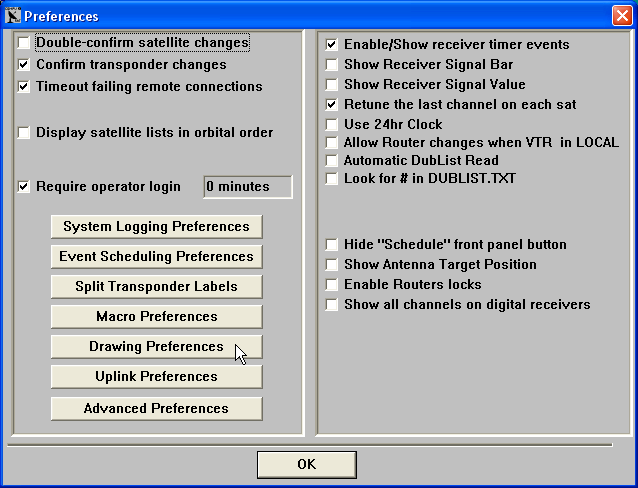
Task: Click the 0 minutes login timeout field
Action: tap(248, 187)
